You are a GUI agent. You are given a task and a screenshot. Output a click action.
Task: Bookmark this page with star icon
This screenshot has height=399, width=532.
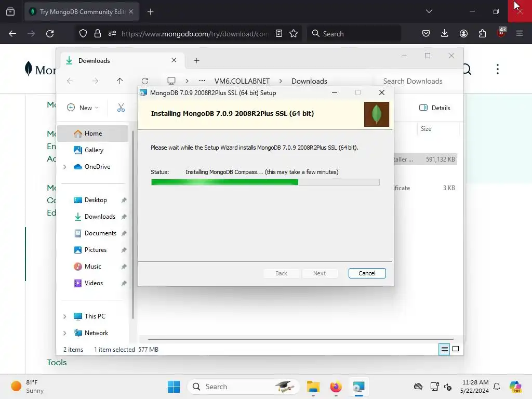pyautogui.click(x=294, y=34)
